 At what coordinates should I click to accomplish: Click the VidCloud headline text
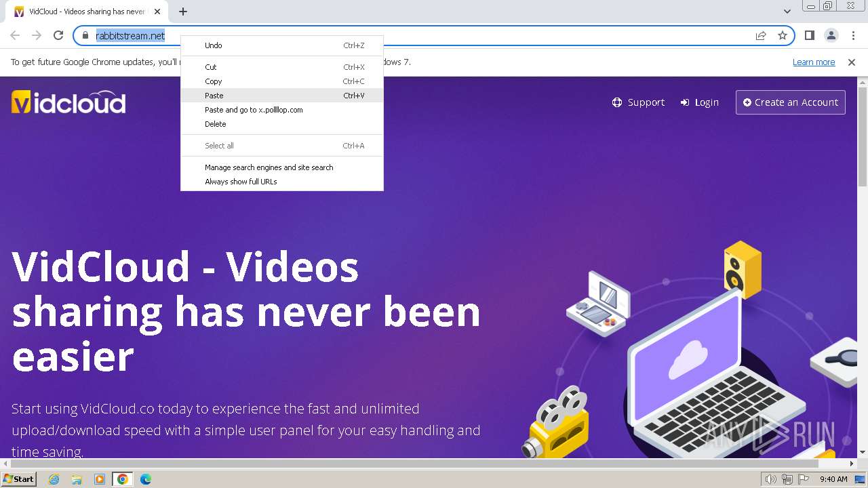pos(246,312)
